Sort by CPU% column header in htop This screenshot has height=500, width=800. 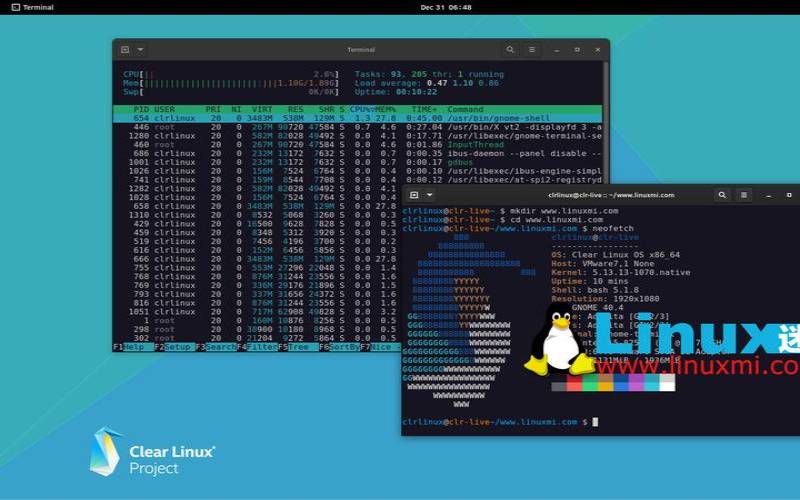click(362, 109)
